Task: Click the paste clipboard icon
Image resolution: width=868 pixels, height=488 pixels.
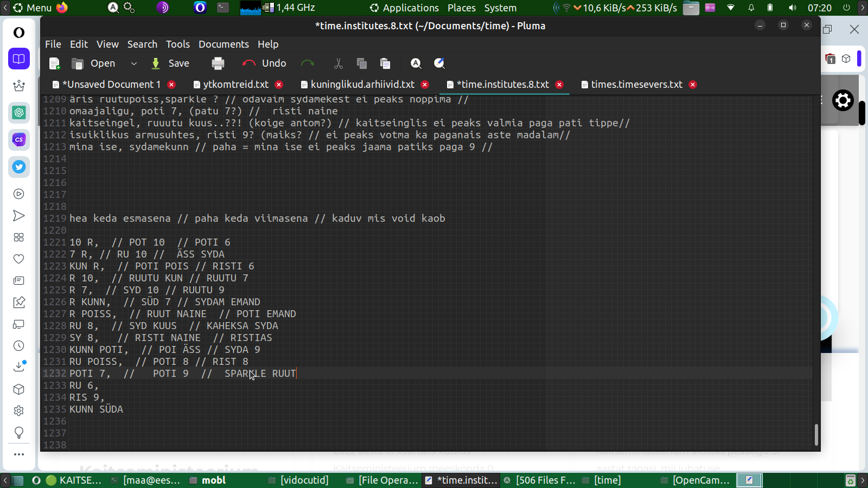Action: [x=385, y=63]
